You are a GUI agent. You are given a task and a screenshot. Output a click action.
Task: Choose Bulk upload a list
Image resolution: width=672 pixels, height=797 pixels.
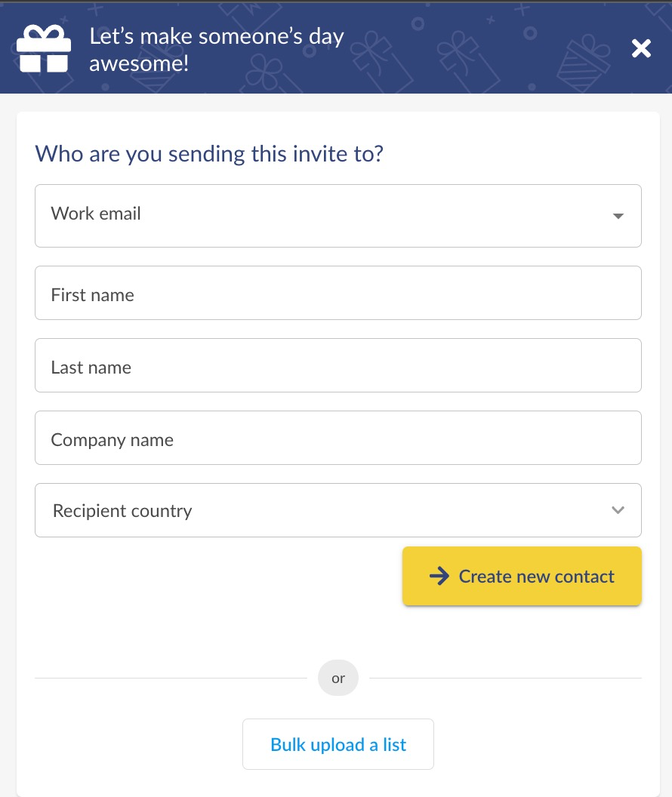click(x=338, y=744)
